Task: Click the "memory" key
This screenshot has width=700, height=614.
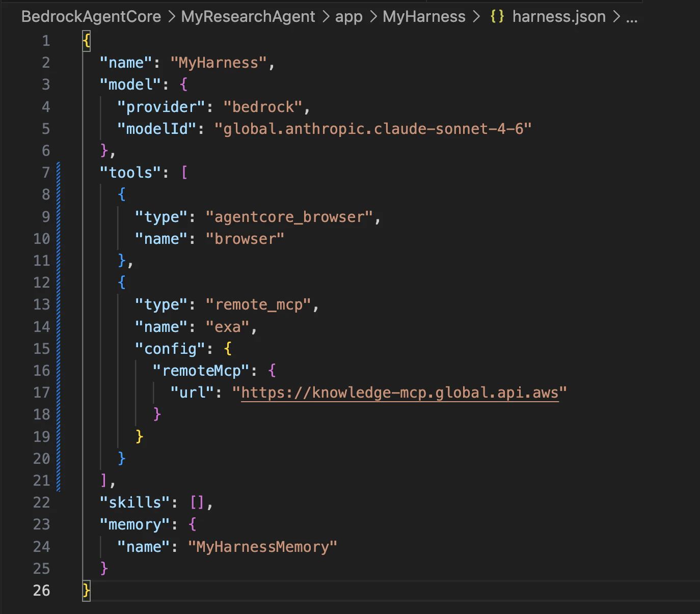Action: pos(135,524)
